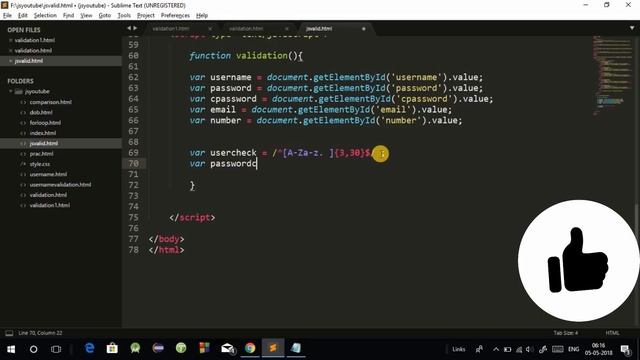Launch Microsoft Edge from taskbar
The image size is (640, 360).
(x=90, y=348)
